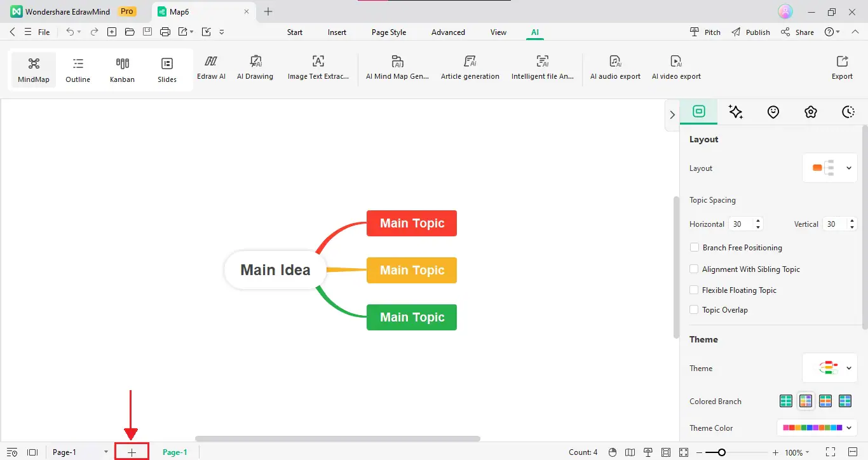
Task: Redo the last action
Action: pyautogui.click(x=94, y=32)
